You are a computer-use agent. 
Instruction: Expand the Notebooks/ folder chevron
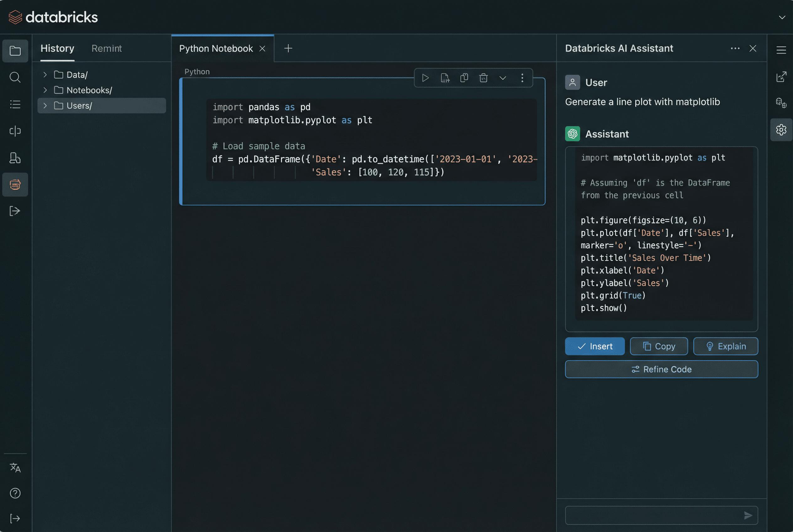point(45,90)
